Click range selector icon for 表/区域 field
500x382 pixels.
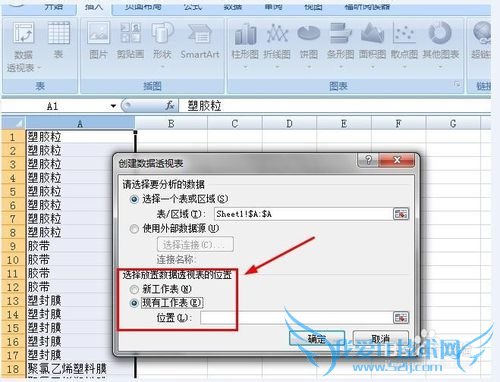pyautogui.click(x=401, y=214)
